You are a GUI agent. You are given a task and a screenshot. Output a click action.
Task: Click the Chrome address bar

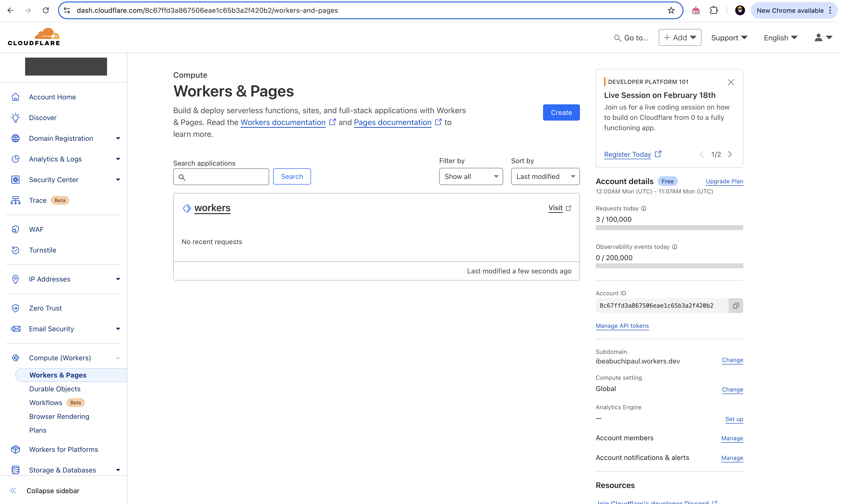(x=370, y=10)
